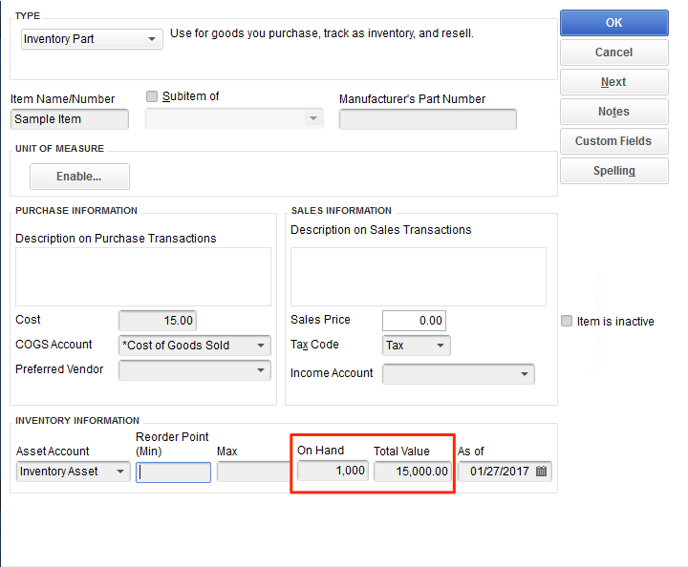Click the Item Name/Number field
The width and height of the screenshot is (688, 567).
point(70,120)
